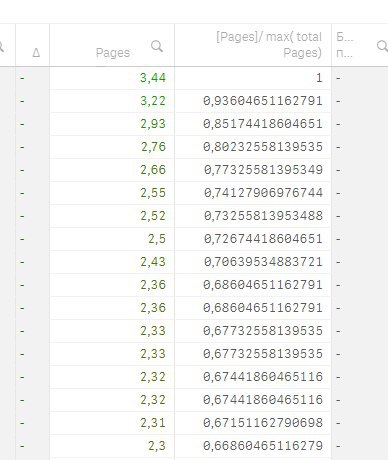Select the Pages value 3,22
Screen dimensions: 388x460
coord(153,101)
